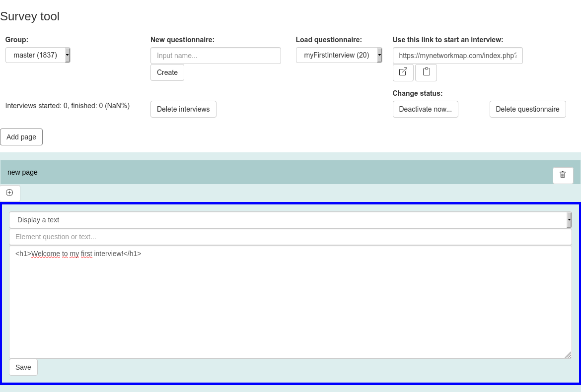Click Delete questionnaire button

click(528, 109)
